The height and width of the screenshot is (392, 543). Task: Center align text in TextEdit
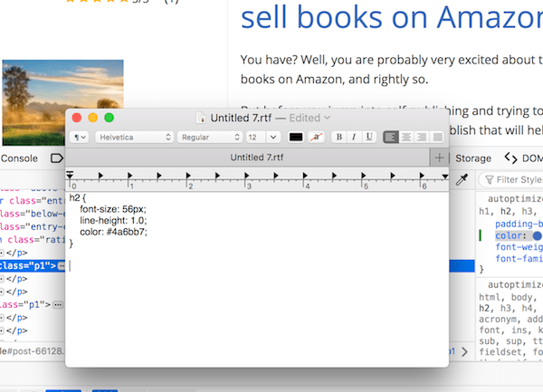tap(407, 137)
